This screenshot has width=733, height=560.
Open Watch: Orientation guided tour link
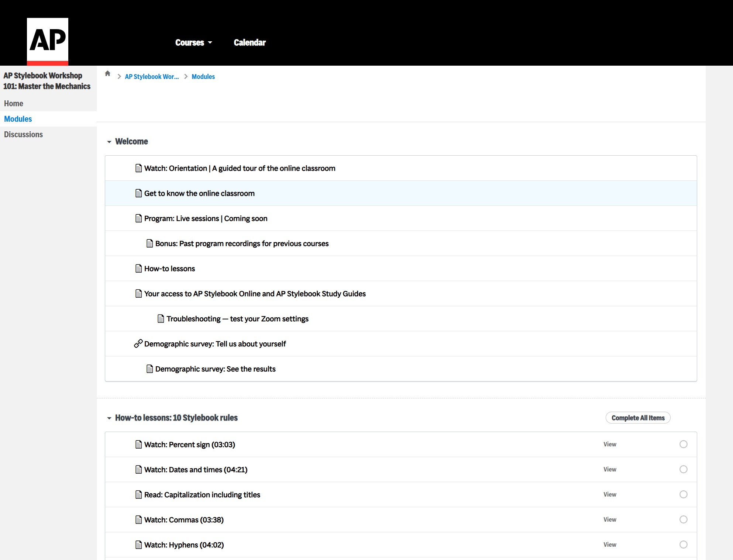(x=240, y=169)
